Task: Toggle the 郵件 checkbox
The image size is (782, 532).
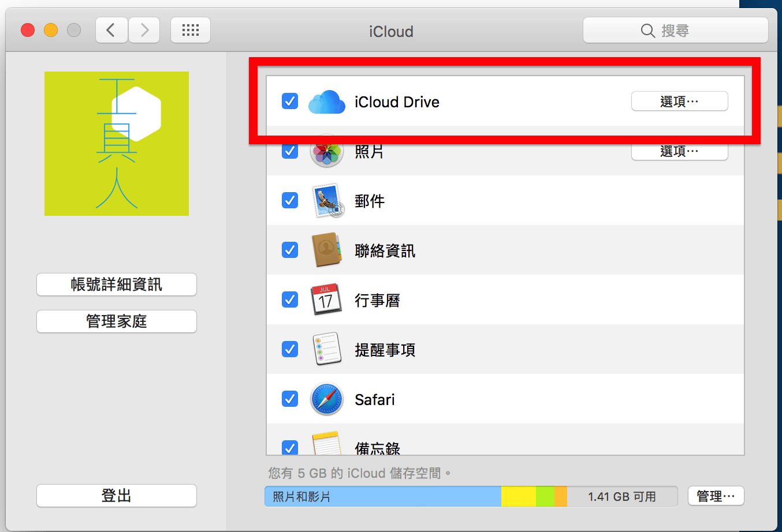Action: (290, 201)
